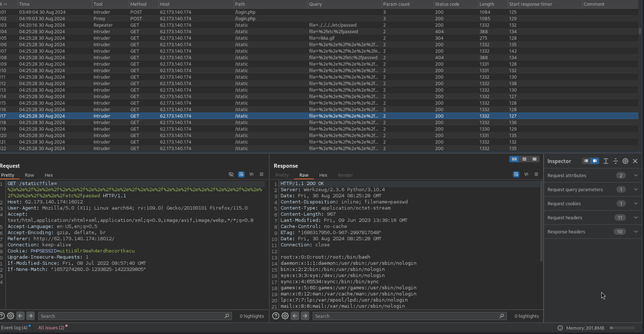Toggle hide non-printable characters in Request
Screen dimensions: 644x334
point(231,174)
